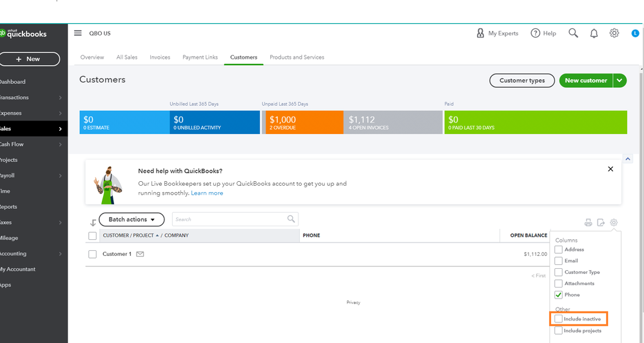Open Dashboard in the sidebar
The width and height of the screenshot is (644, 343).
pyautogui.click(x=12, y=82)
